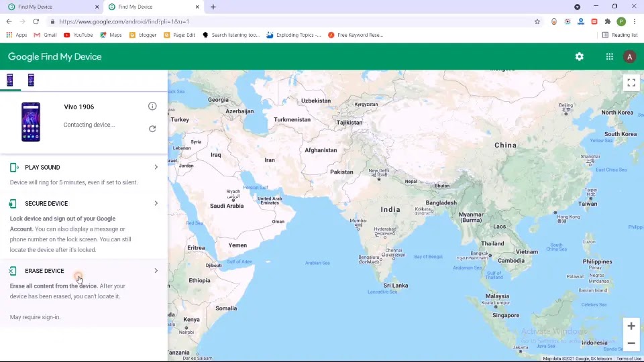Click the Saudi Arabia map label
This screenshot has width=644, height=362.
click(227, 206)
